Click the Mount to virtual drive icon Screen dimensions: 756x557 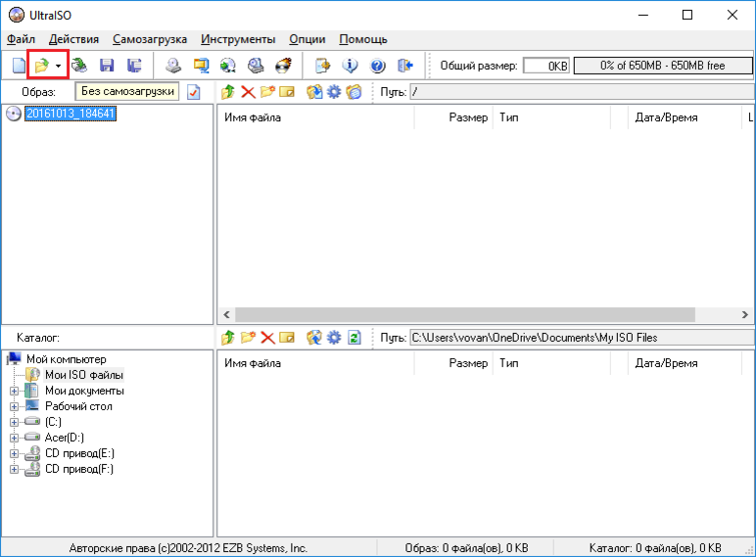[256, 66]
